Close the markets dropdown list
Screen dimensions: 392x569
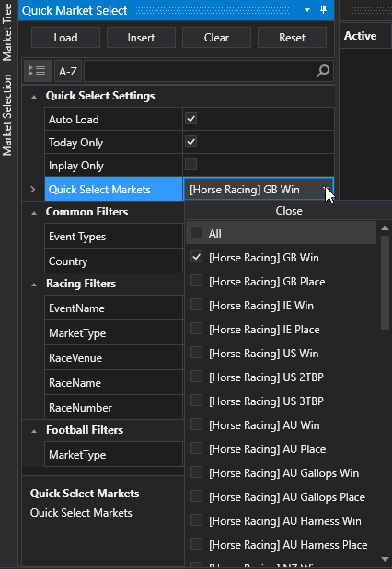pos(288,211)
